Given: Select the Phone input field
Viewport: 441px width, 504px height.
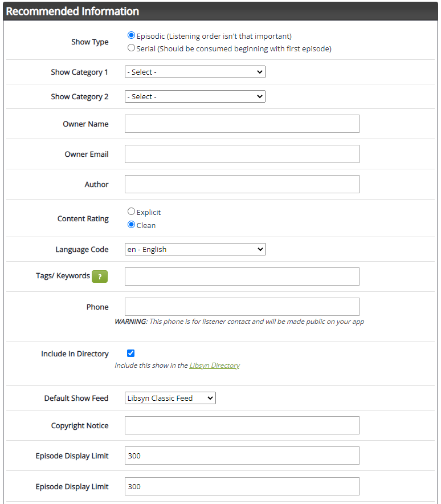Looking at the screenshot, I should [x=242, y=307].
